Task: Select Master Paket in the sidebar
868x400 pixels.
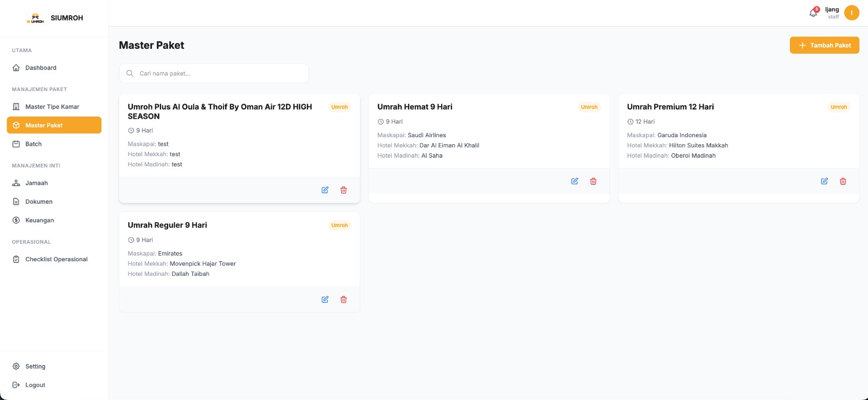Action: coord(54,125)
